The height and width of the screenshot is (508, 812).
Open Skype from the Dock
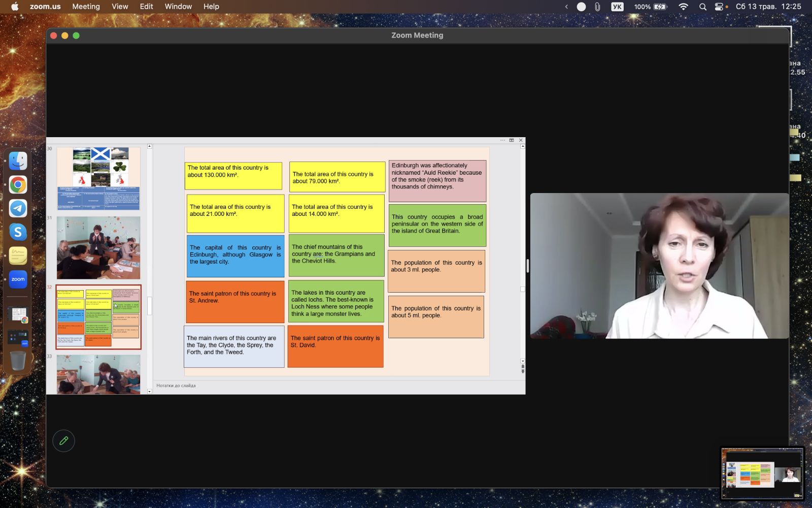pos(18,232)
